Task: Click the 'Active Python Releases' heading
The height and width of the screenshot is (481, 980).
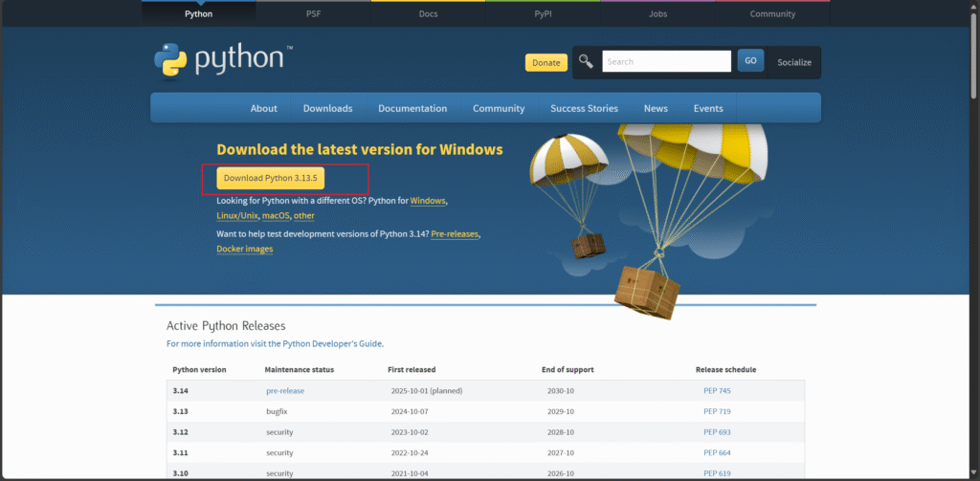Action: click(226, 325)
